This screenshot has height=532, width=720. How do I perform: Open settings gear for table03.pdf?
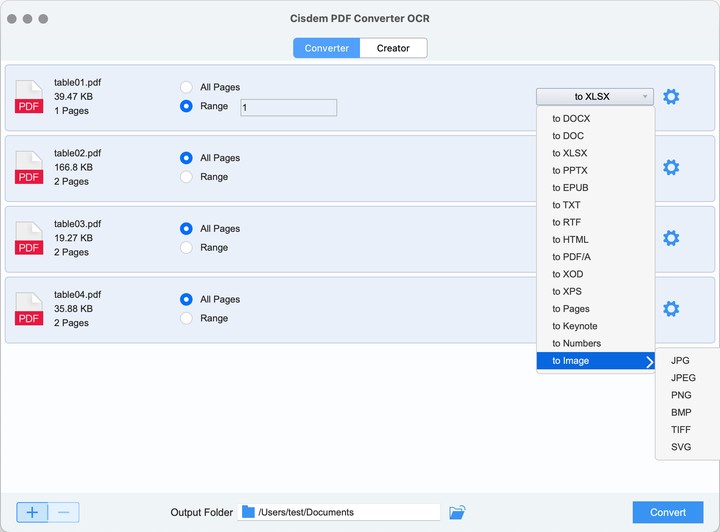(671, 238)
